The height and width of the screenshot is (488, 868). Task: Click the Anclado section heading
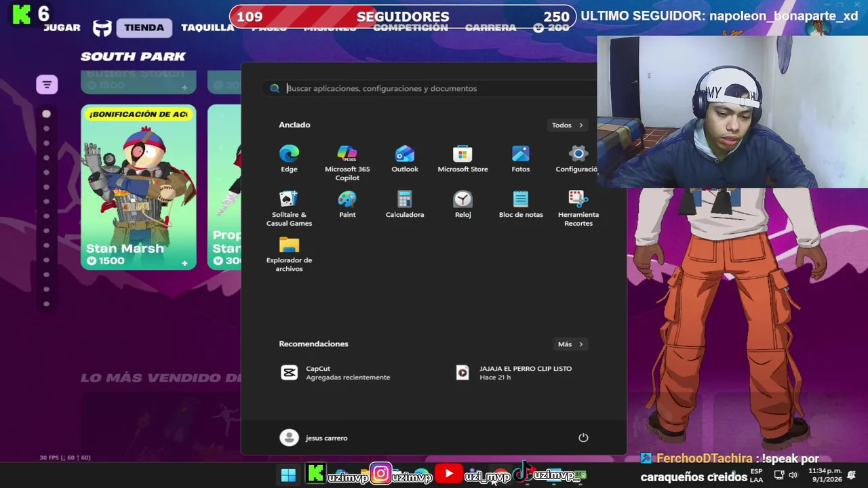[294, 125]
